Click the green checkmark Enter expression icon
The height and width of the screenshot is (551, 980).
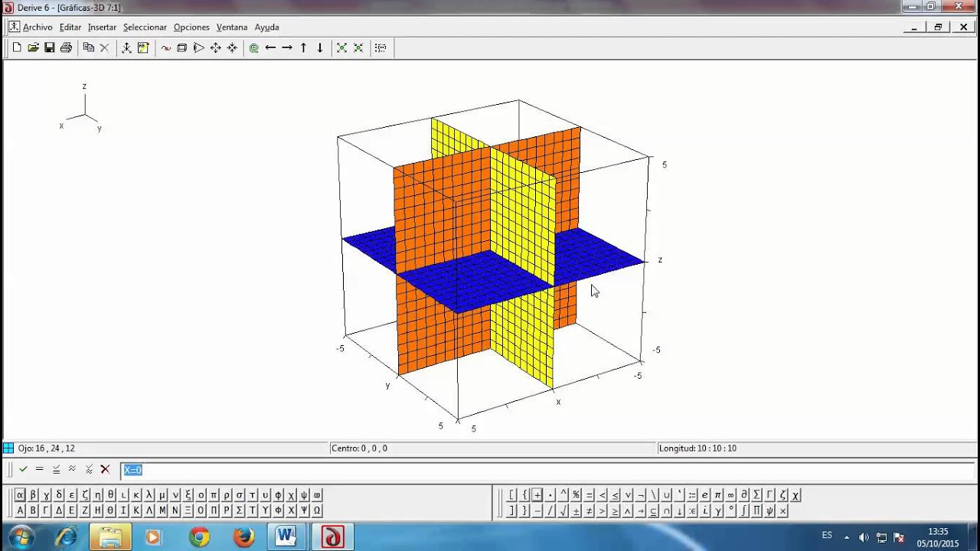click(x=24, y=469)
